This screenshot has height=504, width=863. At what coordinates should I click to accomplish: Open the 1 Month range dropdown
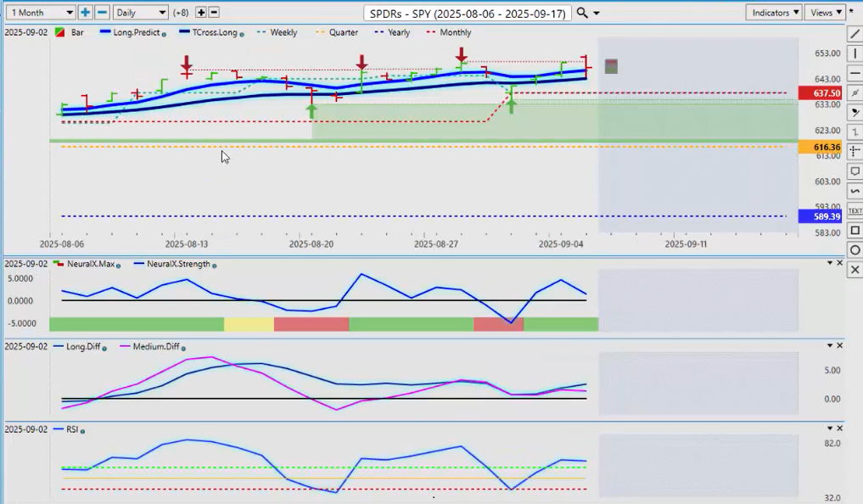click(40, 13)
